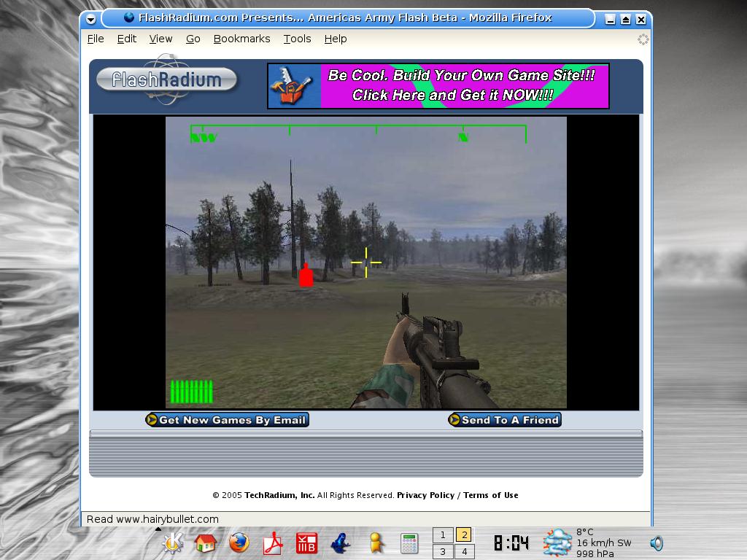Screen dimensions: 747x560
Task: Click Send To A Friend button
Action: (x=505, y=419)
